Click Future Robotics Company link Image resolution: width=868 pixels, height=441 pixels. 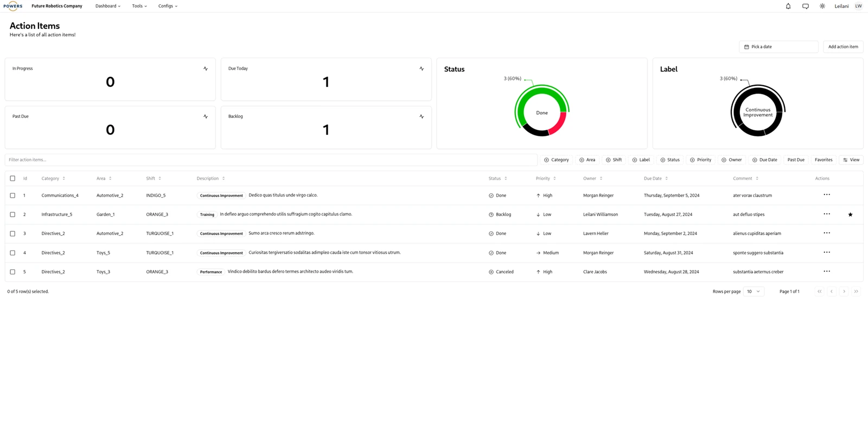tap(57, 6)
